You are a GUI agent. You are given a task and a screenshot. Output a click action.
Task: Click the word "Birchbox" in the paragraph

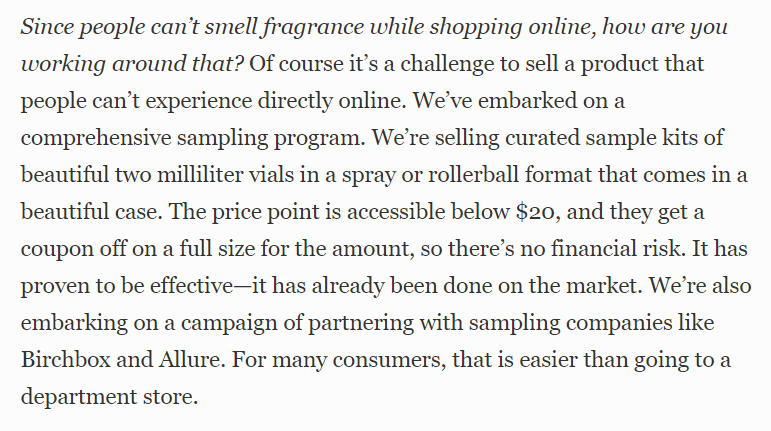pyautogui.click(x=66, y=360)
